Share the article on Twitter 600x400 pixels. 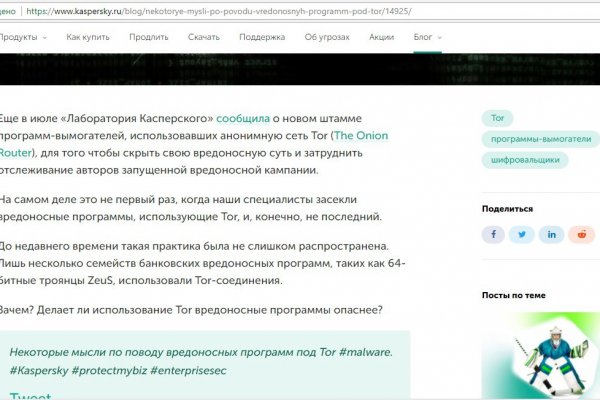point(522,234)
